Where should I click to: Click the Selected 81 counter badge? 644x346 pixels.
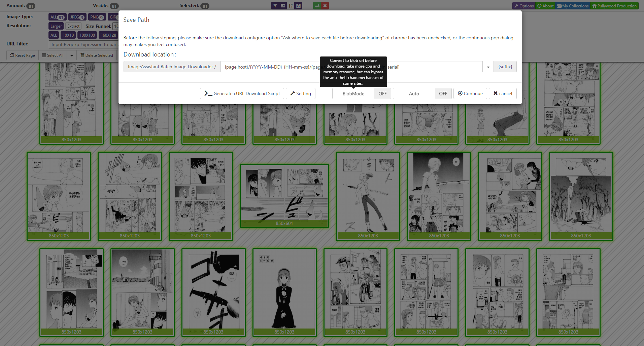coord(205,6)
